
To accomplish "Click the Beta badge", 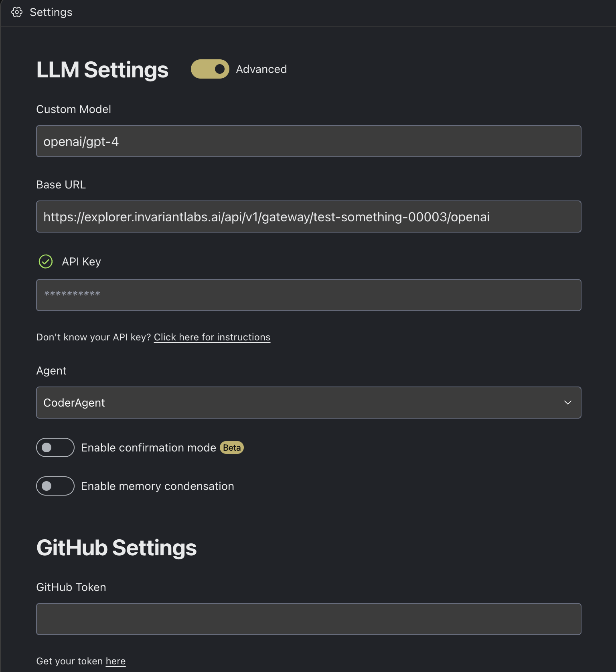I will point(232,447).
